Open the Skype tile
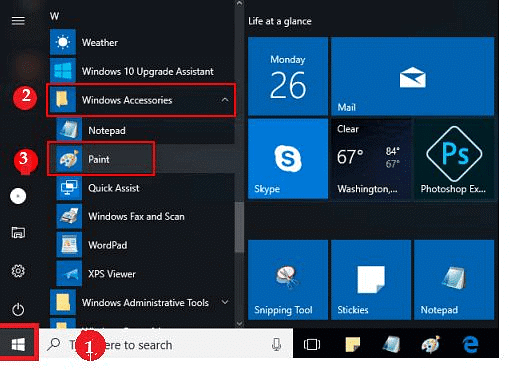511x375 pixels. pos(288,159)
